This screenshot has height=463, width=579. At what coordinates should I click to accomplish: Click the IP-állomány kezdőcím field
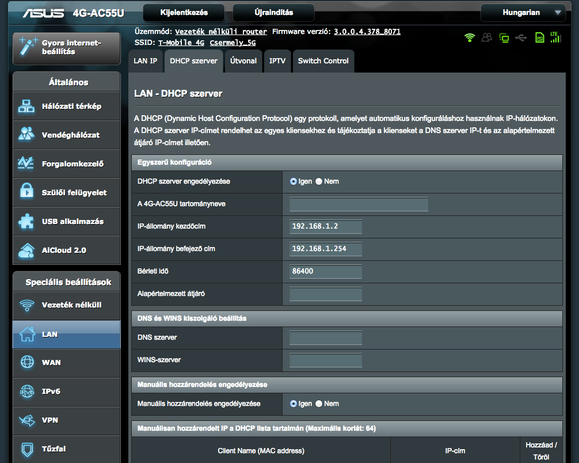point(325,226)
